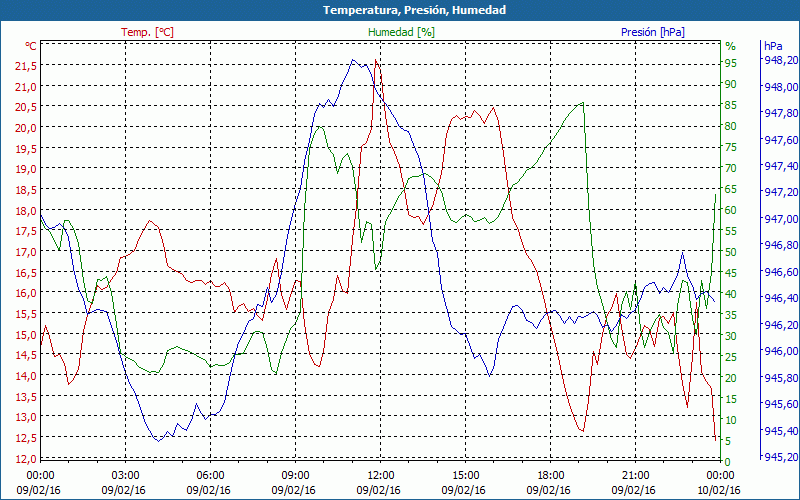Click the 18:00 time axis label
800x500 pixels.
pos(550,476)
